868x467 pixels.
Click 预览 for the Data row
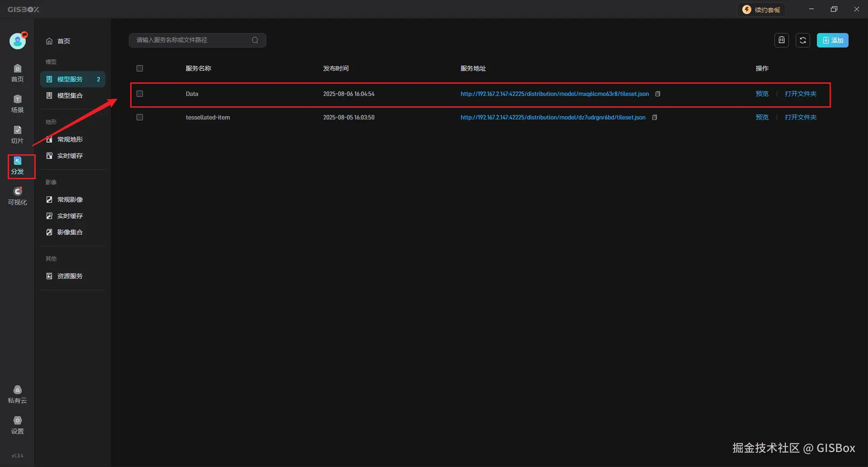tap(762, 94)
